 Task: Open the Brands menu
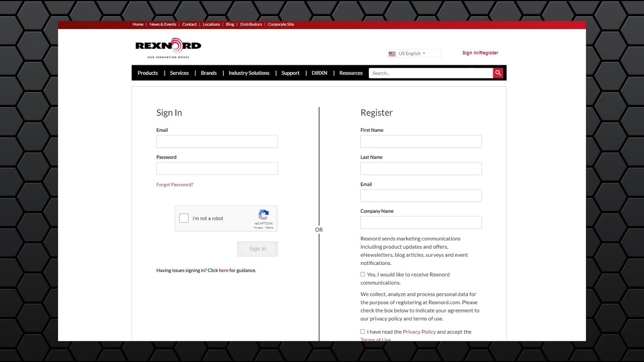coord(209,73)
